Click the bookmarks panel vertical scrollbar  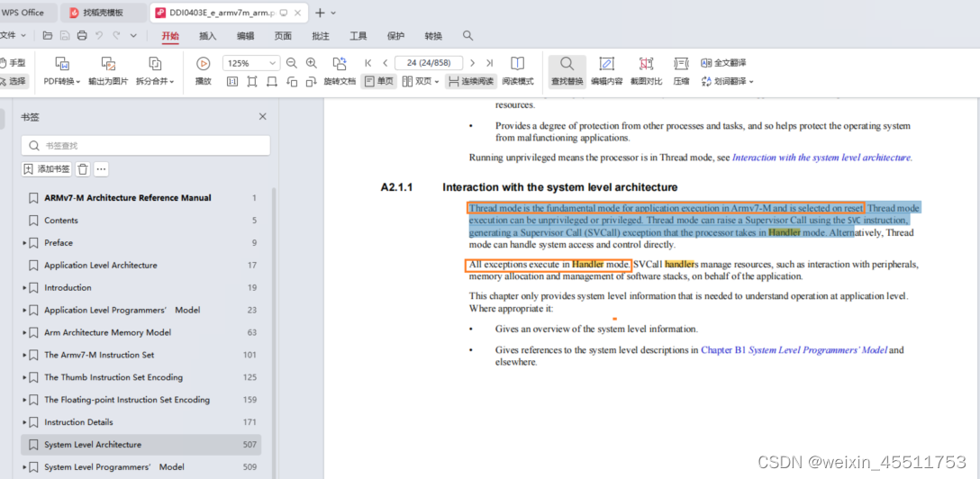click(x=273, y=331)
